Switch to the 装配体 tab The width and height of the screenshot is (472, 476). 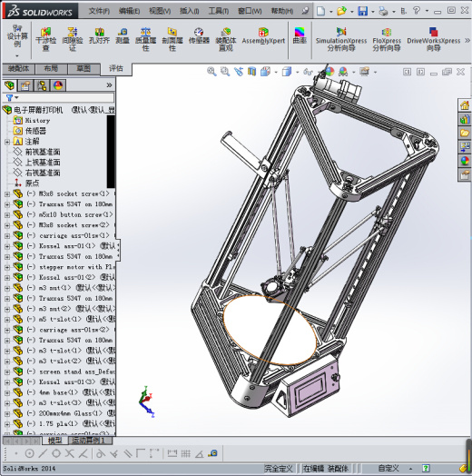point(18,69)
